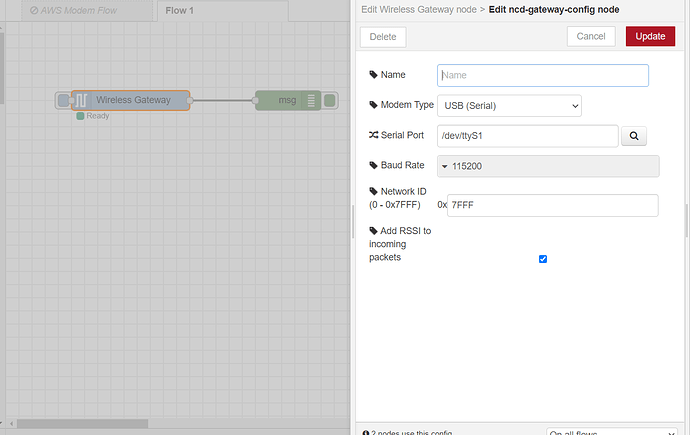Click the Wireless Gateway node's waveform icon
The height and width of the screenshot is (435, 690).
tap(81, 100)
